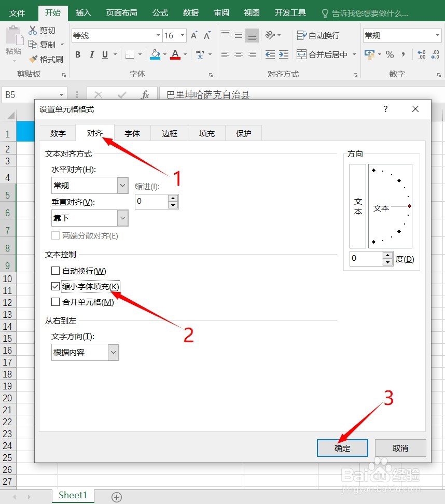This screenshot has height=504, width=445.
Task: Open the 文字方向 dropdown showing 根据内容
Action: [x=113, y=352]
